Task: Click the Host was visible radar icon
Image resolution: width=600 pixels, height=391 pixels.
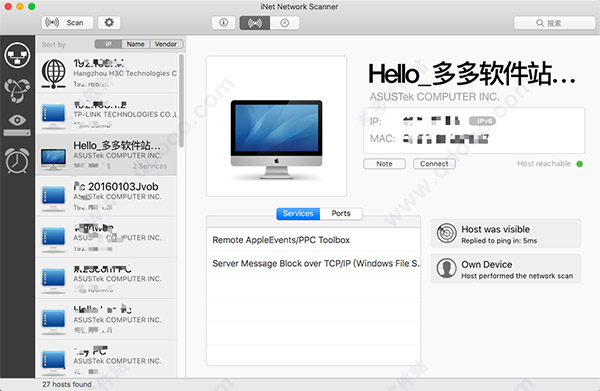Action: tap(447, 233)
